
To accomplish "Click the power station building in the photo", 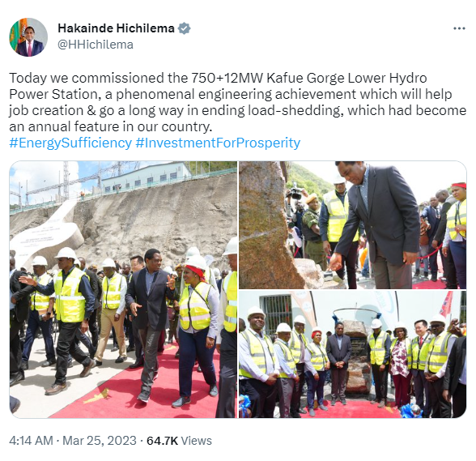I will 146,177.
